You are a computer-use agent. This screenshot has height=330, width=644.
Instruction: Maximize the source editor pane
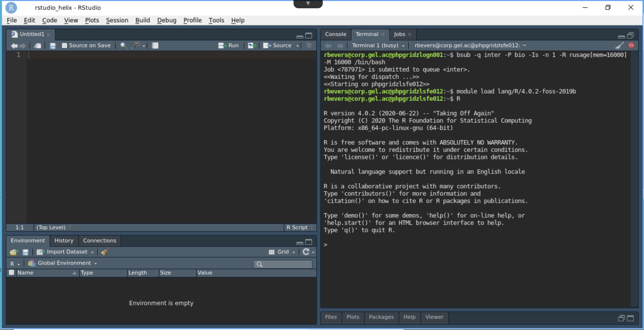pyautogui.click(x=309, y=36)
